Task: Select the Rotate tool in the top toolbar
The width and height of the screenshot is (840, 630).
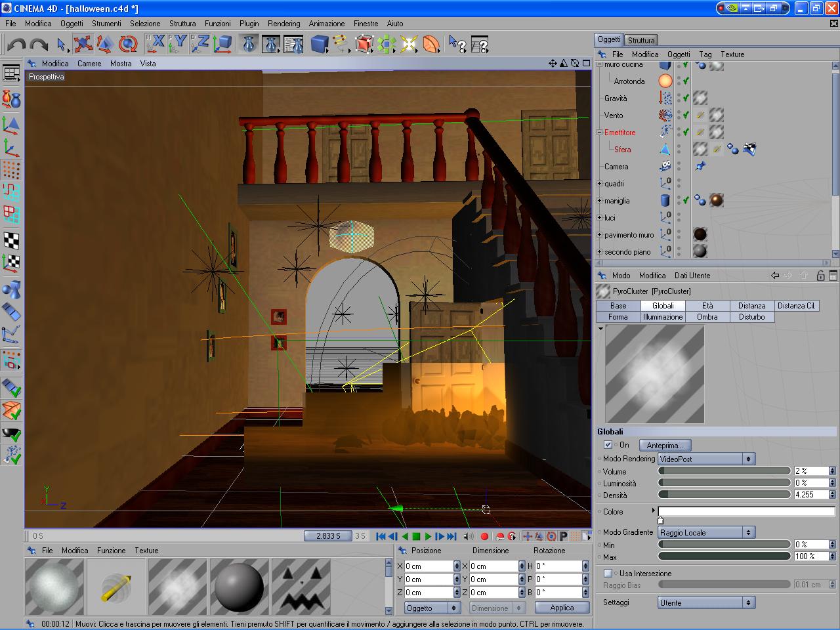Action: pos(128,44)
